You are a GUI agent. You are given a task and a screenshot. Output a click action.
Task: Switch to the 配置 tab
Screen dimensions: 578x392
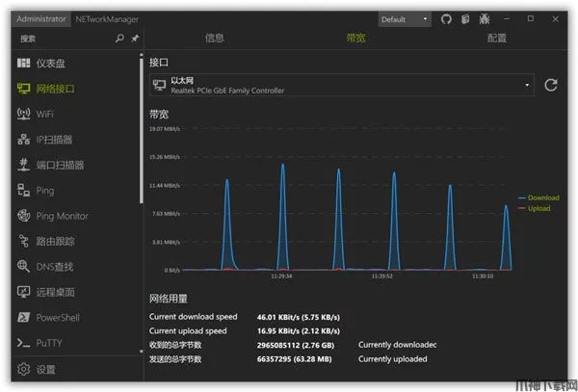tap(496, 39)
